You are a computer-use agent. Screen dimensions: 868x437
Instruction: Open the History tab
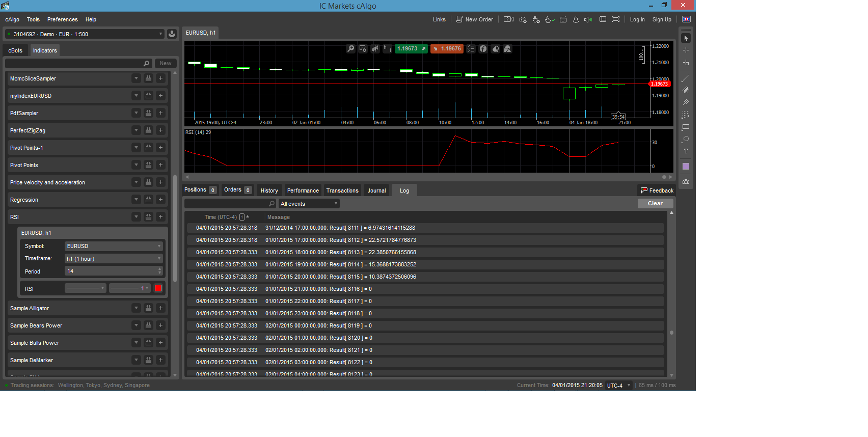tap(269, 190)
